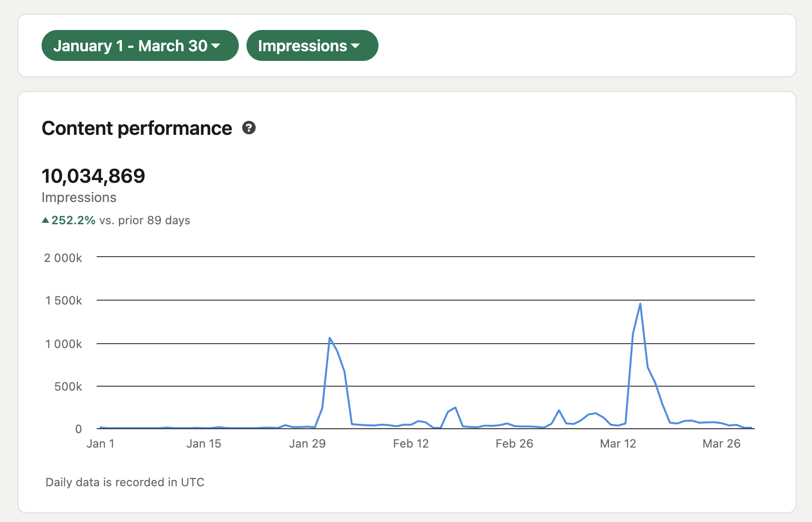Click the Jan 15 x-axis label
This screenshot has height=522, width=812.
[204, 444]
